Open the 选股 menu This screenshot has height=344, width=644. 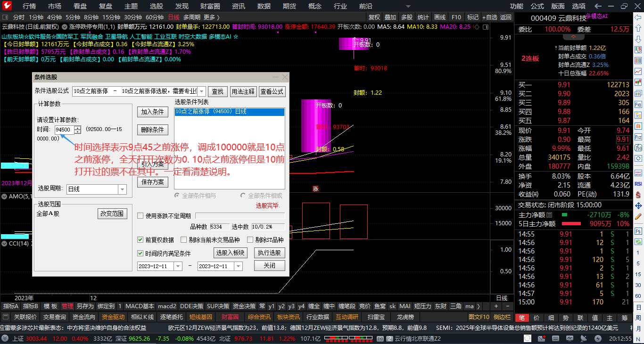point(157,6)
